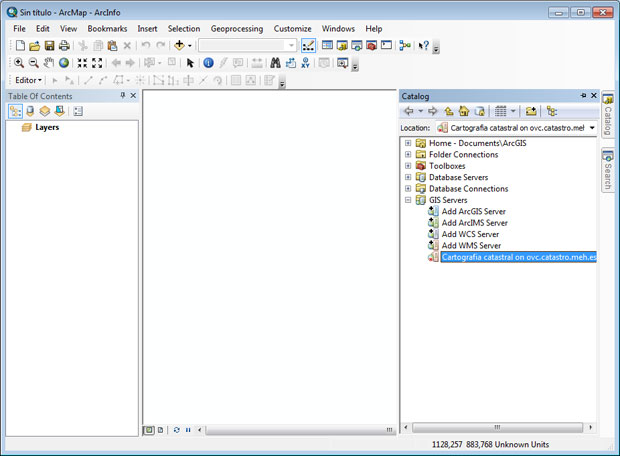
Task: Open the Find binoculars tool
Action: coord(275,62)
